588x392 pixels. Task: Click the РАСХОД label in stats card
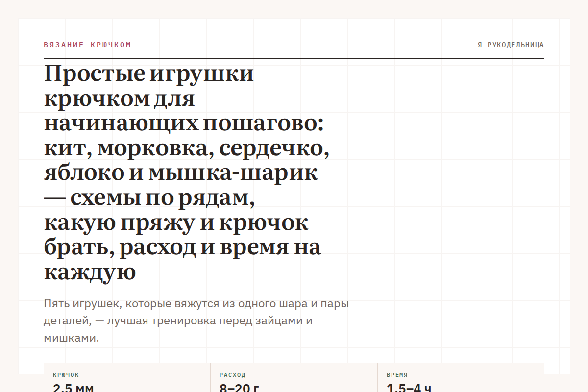pos(233,375)
